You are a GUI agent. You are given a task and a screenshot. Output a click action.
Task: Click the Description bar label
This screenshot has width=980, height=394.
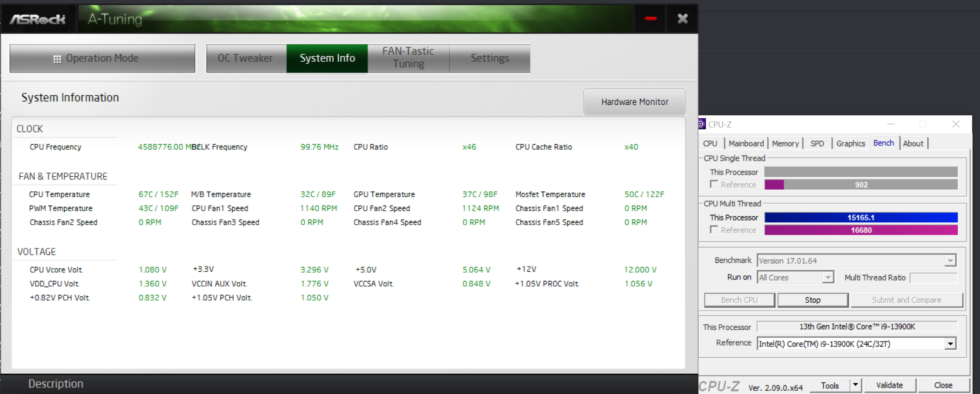pyautogui.click(x=56, y=384)
